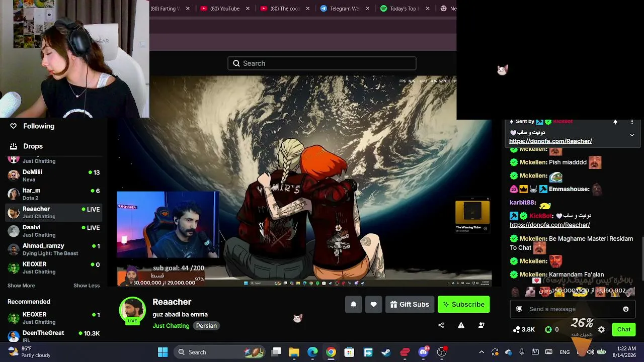Report the stream via the warning triangle icon
The width and height of the screenshot is (644, 362).
[x=461, y=325]
